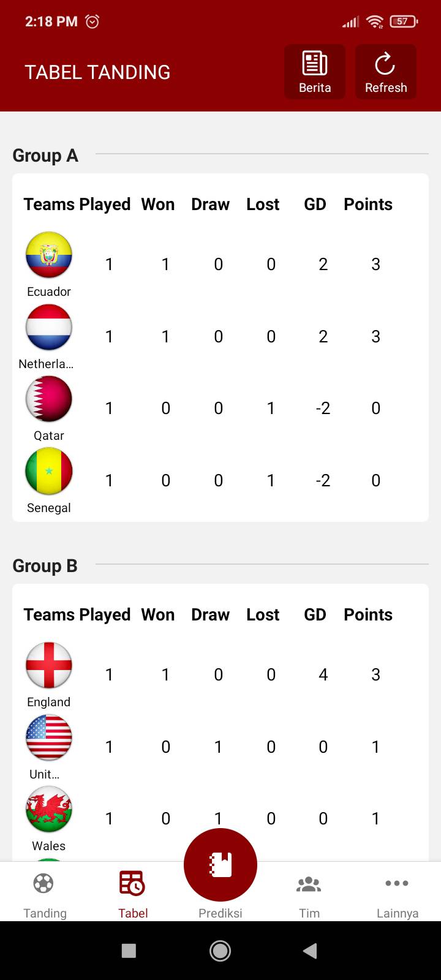Switch to the Tabel tab
Image resolution: width=441 pixels, height=980 pixels.
[132, 894]
